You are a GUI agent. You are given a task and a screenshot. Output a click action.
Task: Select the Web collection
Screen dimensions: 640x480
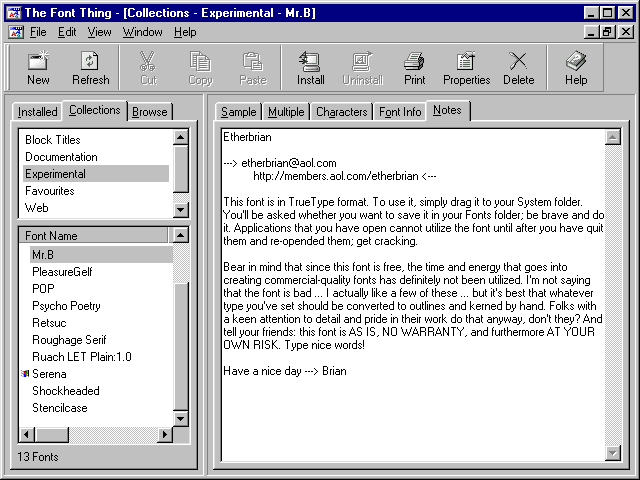tap(96, 208)
